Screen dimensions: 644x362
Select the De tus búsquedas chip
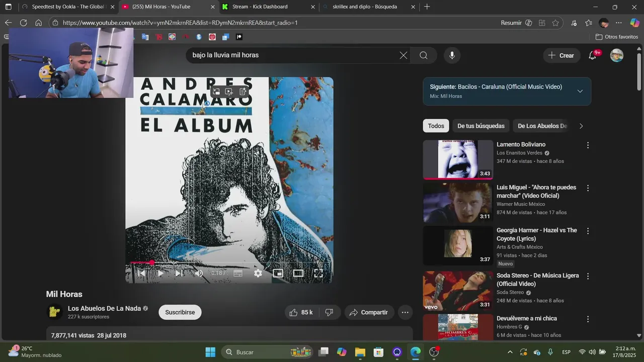point(481,126)
